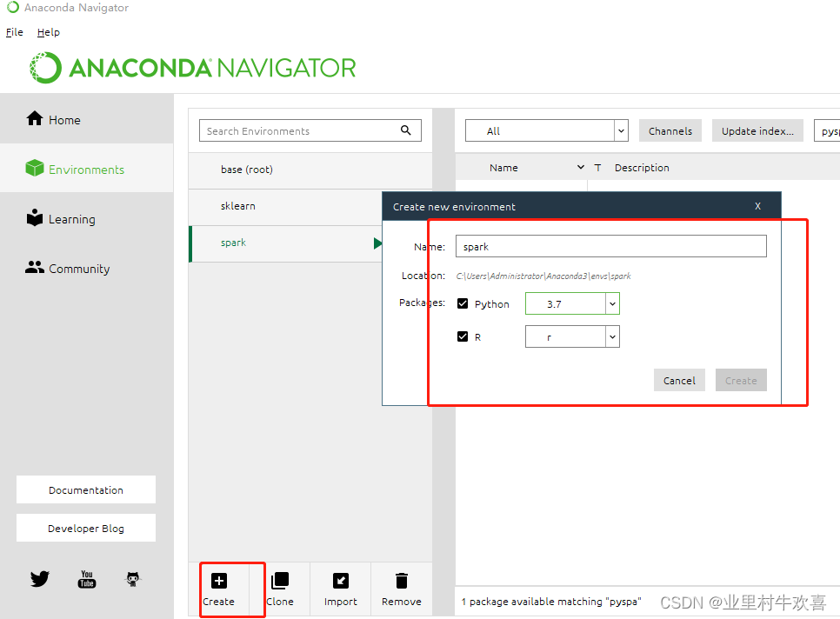This screenshot has width=840, height=619.
Task: Click the search magnifier in Search Environments
Action: (x=406, y=130)
